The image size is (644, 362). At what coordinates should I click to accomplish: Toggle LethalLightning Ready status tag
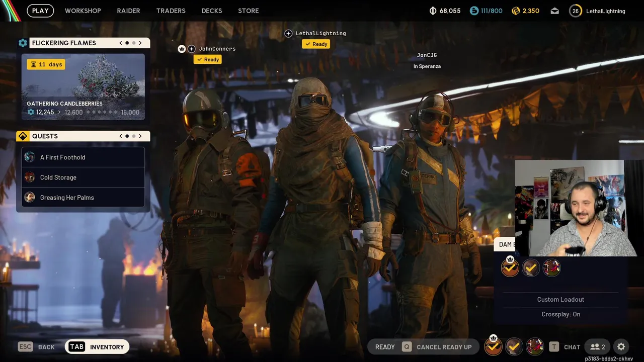[316, 44]
